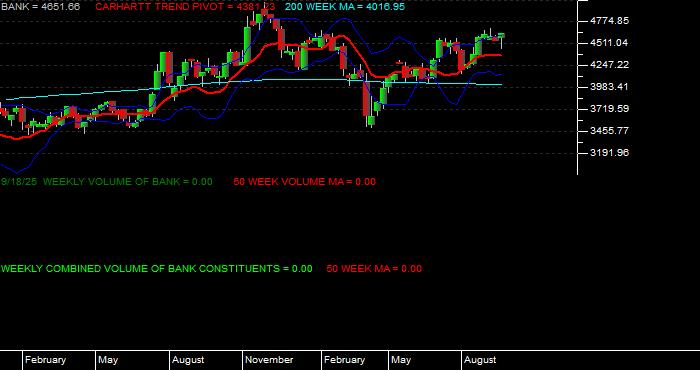The height and width of the screenshot is (370, 700).
Task: Click the first August timeline marker
Action: tap(188, 360)
